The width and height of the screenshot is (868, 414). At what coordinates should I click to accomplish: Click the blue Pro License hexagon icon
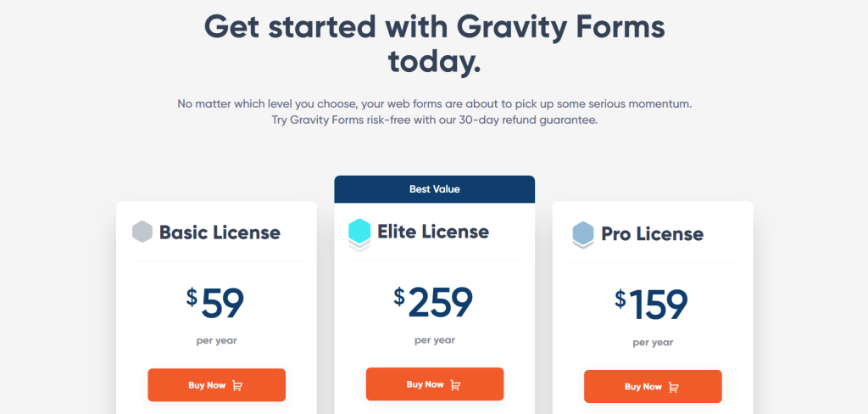coord(583,233)
